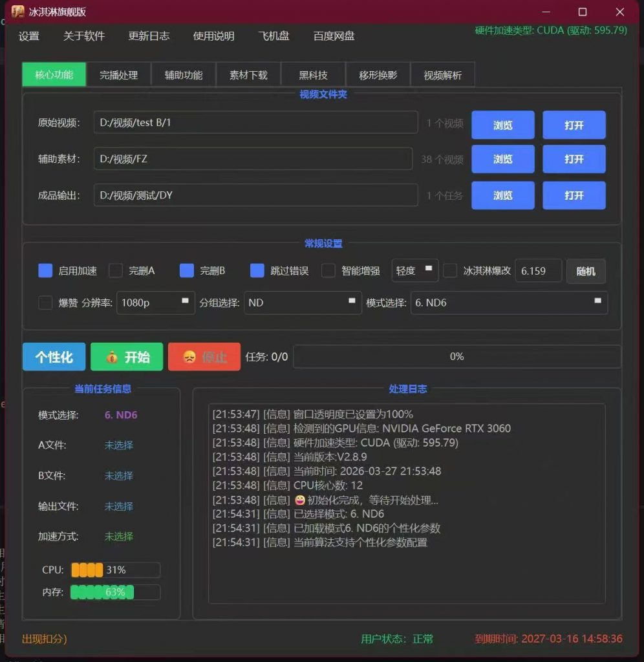Enable the 爆赞 checkbox
644x662 pixels.
point(45,303)
